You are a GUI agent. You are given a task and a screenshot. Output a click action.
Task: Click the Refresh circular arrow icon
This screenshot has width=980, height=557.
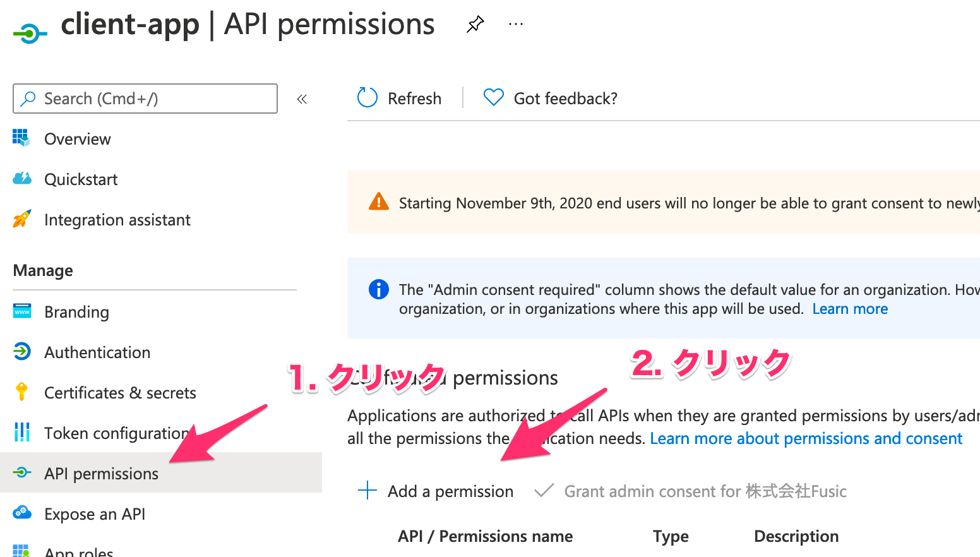coord(367,98)
